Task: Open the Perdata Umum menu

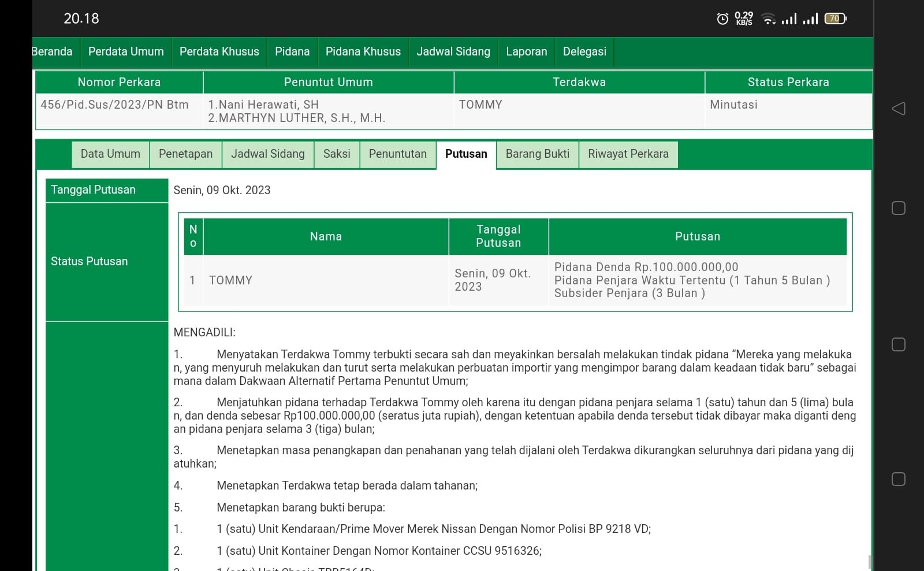Action: coord(126,51)
